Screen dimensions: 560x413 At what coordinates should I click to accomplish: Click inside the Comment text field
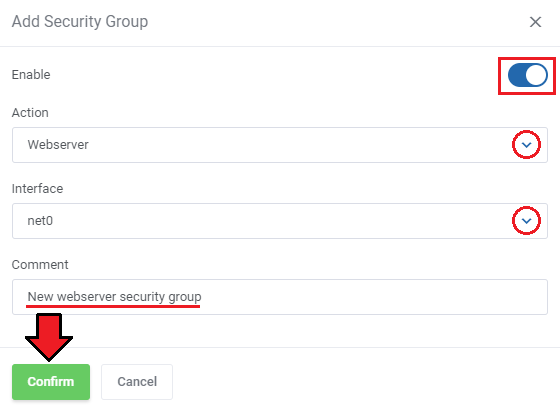pos(280,297)
